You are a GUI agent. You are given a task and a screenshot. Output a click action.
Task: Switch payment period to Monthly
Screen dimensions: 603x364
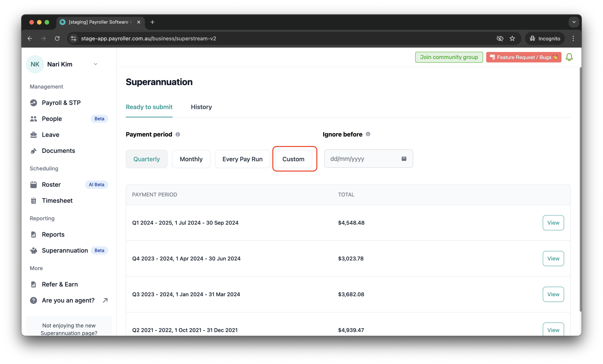[191, 159]
